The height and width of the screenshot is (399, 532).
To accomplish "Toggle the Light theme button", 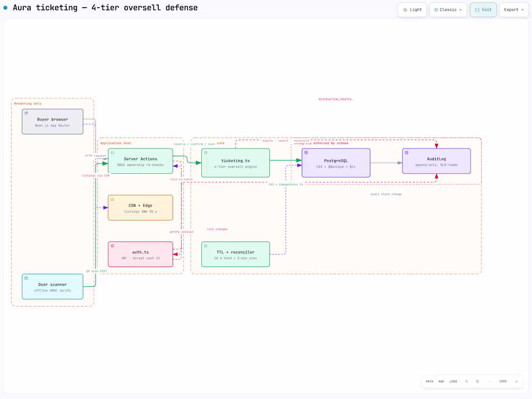I will 412,10.
